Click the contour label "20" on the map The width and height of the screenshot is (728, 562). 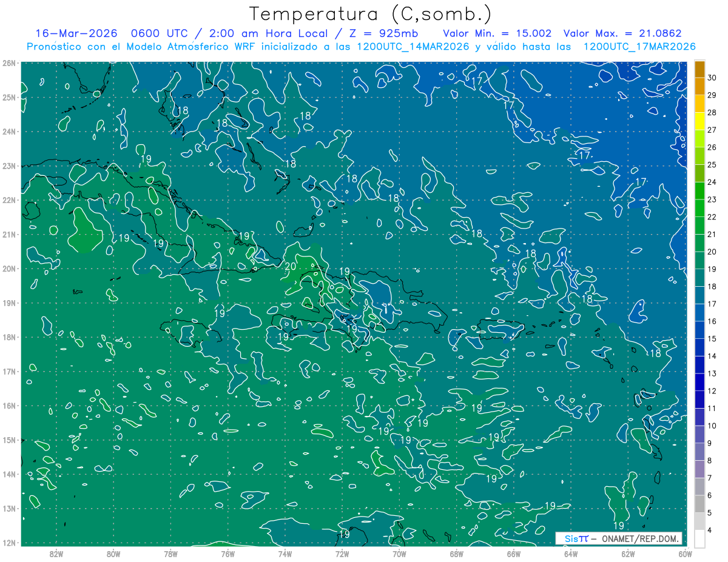[290, 266]
